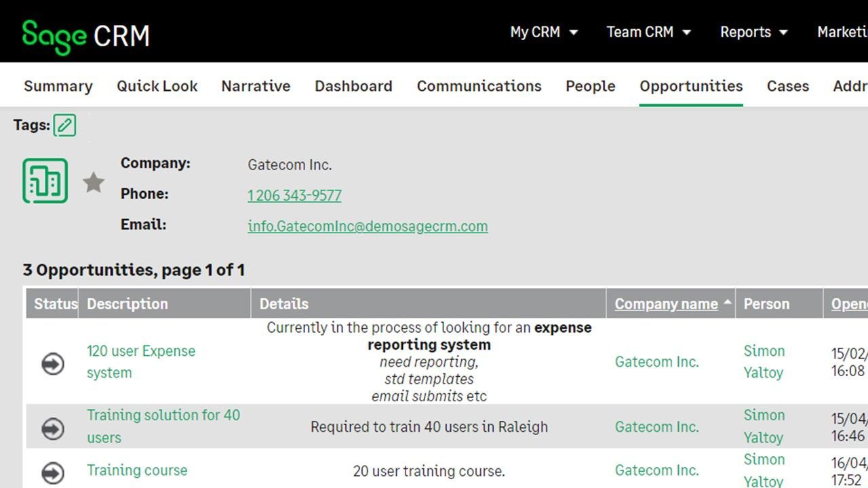Open Simon Yaltoy in the Training course row
868x488 pixels.
[x=764, y=470]
